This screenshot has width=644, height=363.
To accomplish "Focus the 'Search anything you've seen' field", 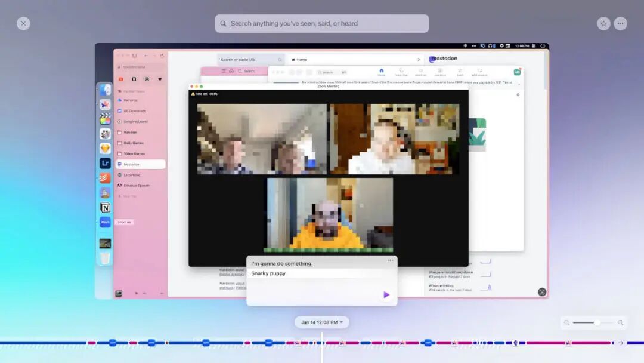I will point(321,23).
